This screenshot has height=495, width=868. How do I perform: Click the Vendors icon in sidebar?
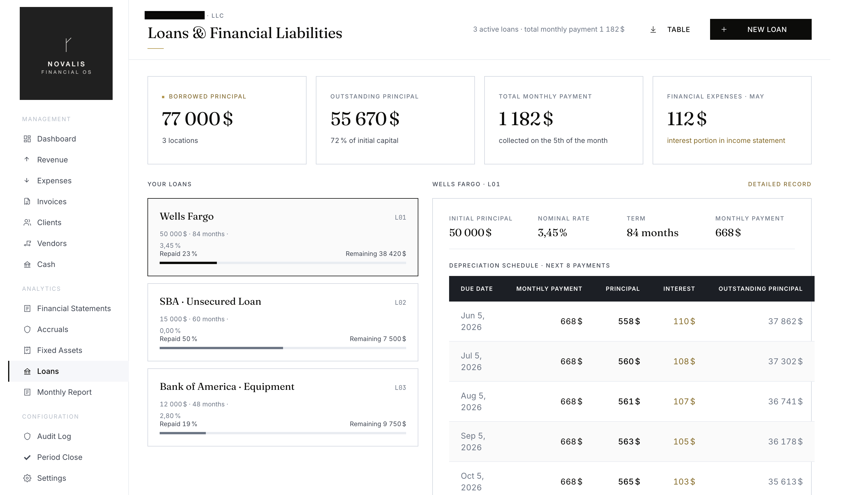coord(27,243)
